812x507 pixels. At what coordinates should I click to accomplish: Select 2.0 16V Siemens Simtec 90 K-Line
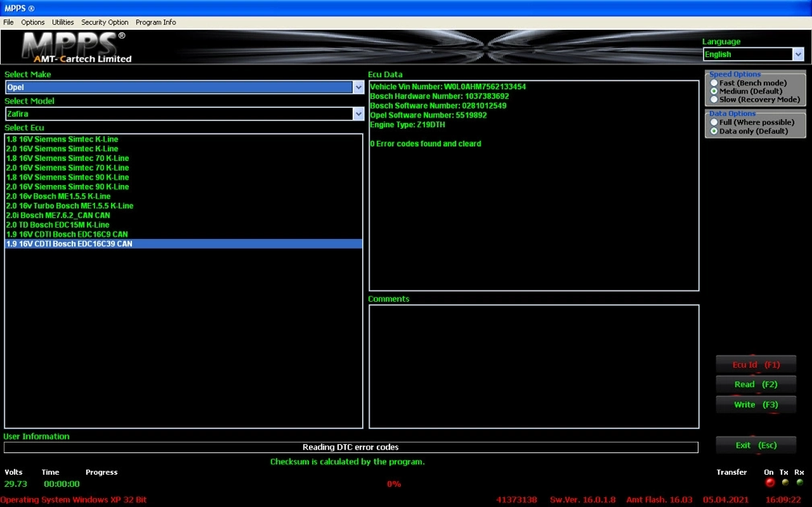tap(183, 187)
